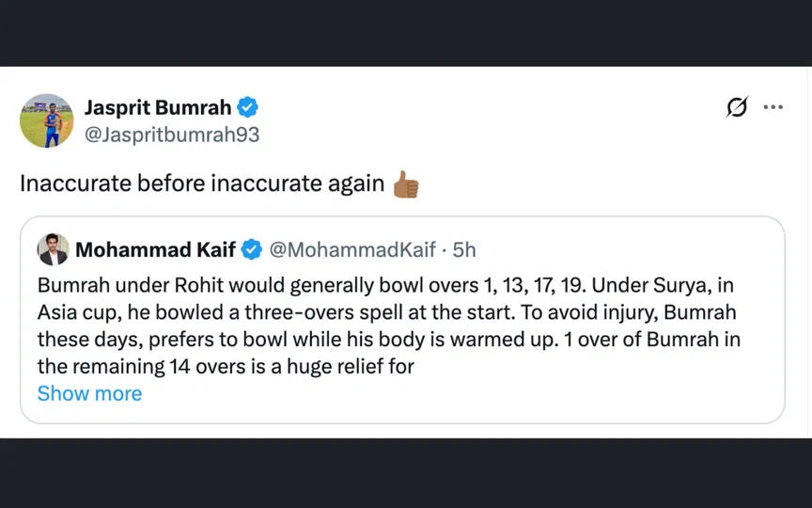Screen dimensions: 812x508
Task: Expand quoted tweet with Show more
Action: pyautogui.click(x=89, y=393)
